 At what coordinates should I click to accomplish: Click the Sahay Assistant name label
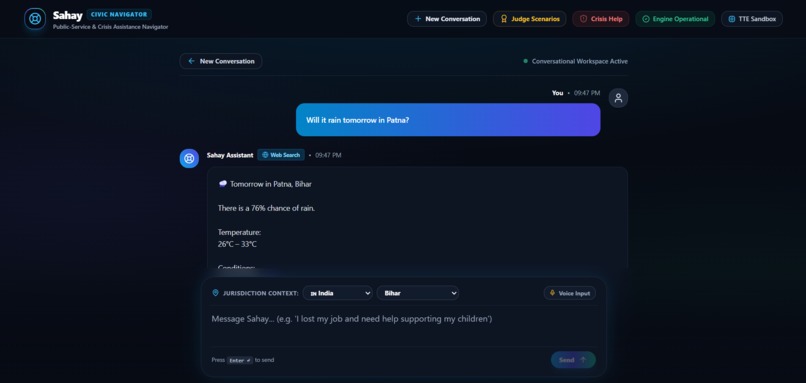pos(230,155)
